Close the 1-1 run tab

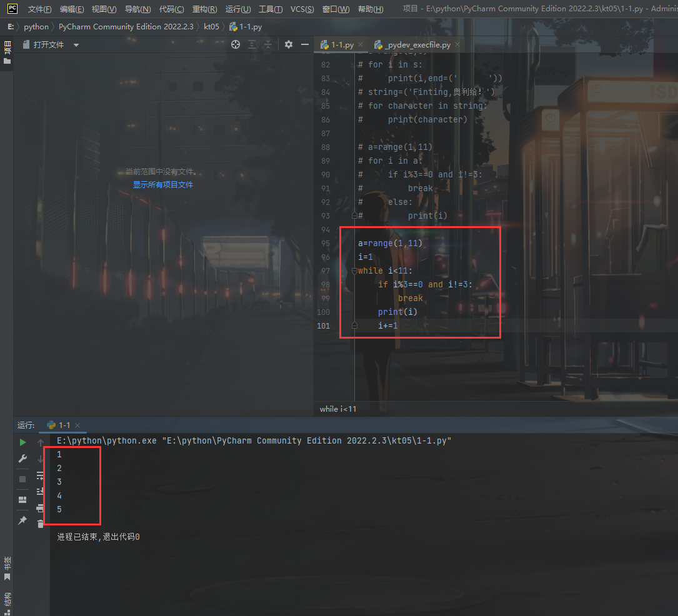tap(77, 425)
